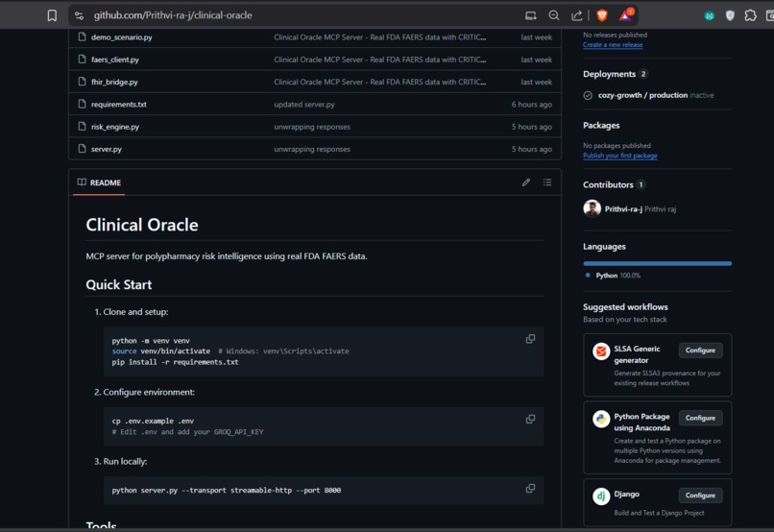This screenshot has width=774, height=532.
Task: Open cozy-growth / production deployment
Action: tap(642, 95)
